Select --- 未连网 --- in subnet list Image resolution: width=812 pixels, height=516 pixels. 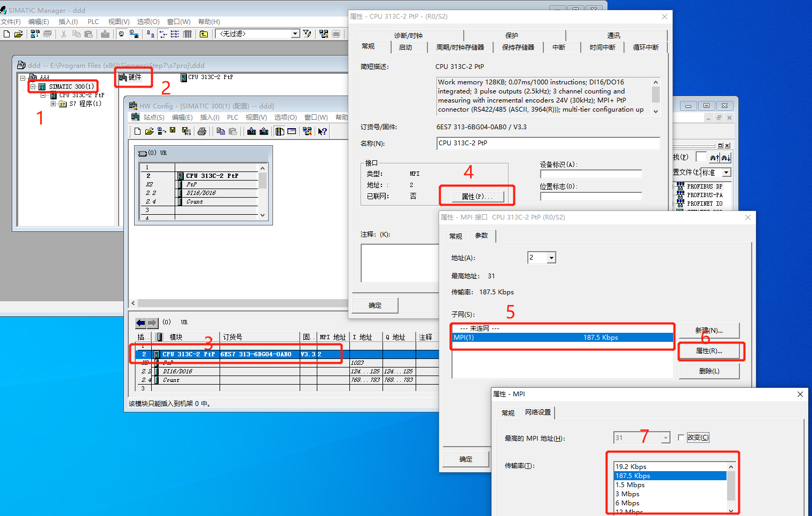[x=563, y=329]
